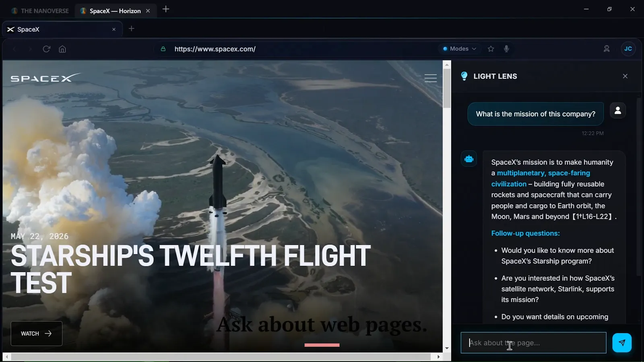Screen dimensions: 644x362
Task: View site security lock info
Action: [163, 49]
